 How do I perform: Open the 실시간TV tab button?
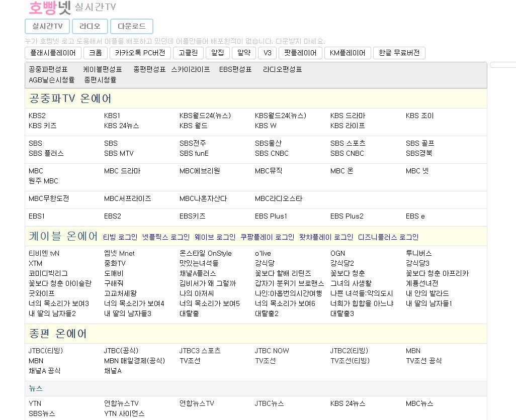[47, 26]
